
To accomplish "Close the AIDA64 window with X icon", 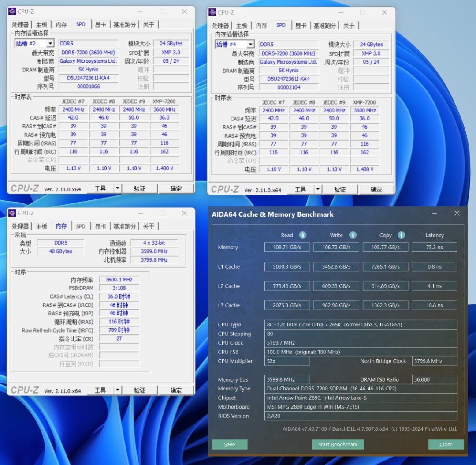I will 457,214.
